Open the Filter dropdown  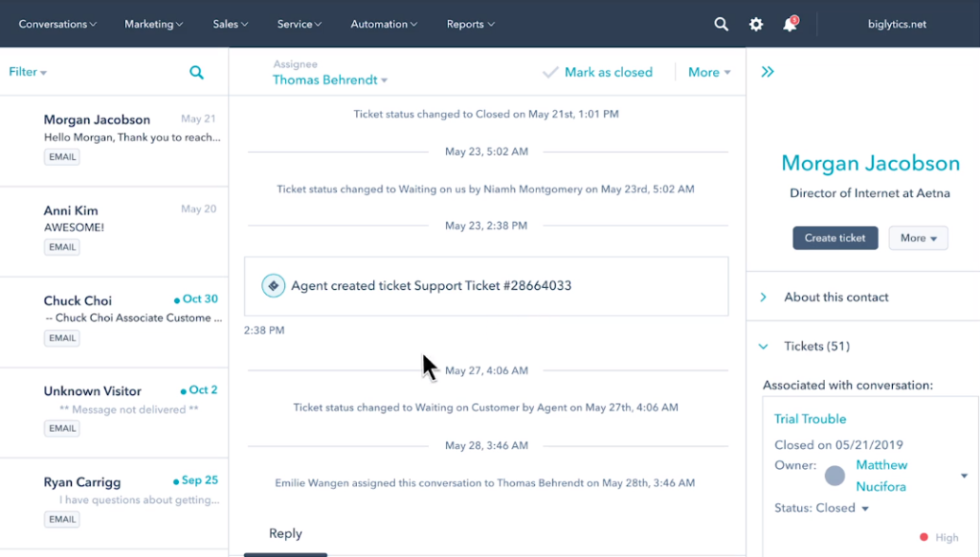28,73
